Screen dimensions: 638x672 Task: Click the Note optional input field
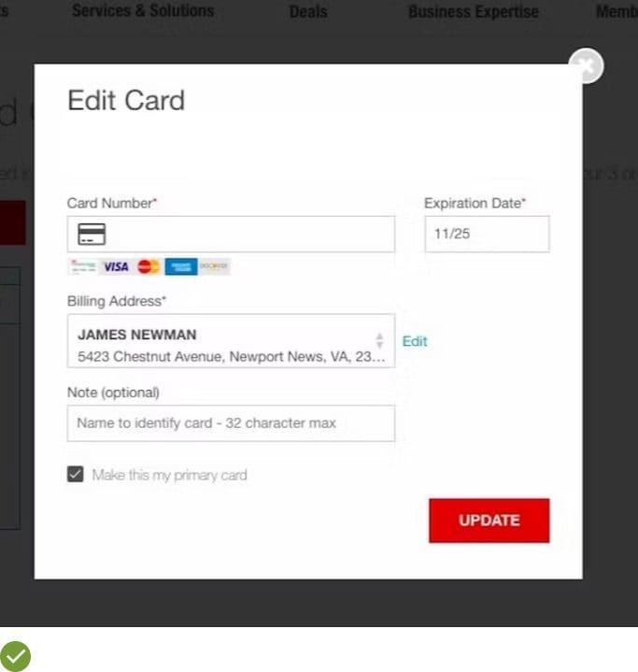[x=231, y=423]
